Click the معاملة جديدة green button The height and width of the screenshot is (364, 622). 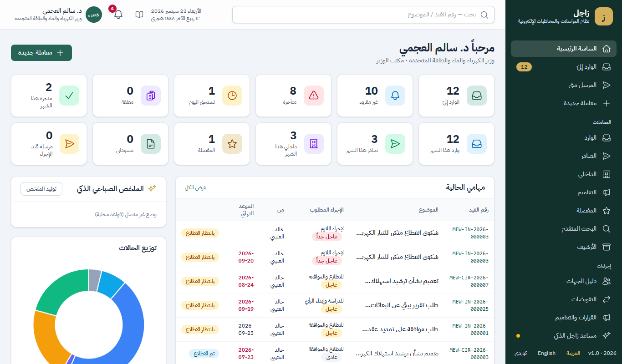point(41,53)
